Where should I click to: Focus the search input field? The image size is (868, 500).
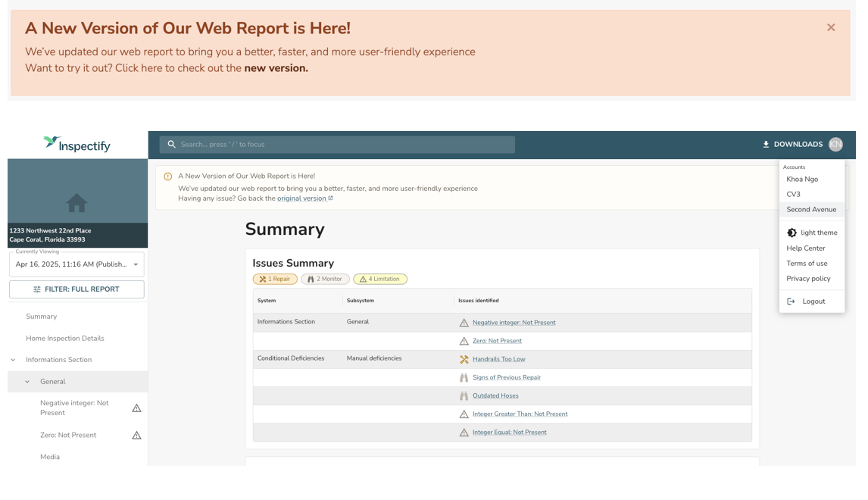[337, 145]
